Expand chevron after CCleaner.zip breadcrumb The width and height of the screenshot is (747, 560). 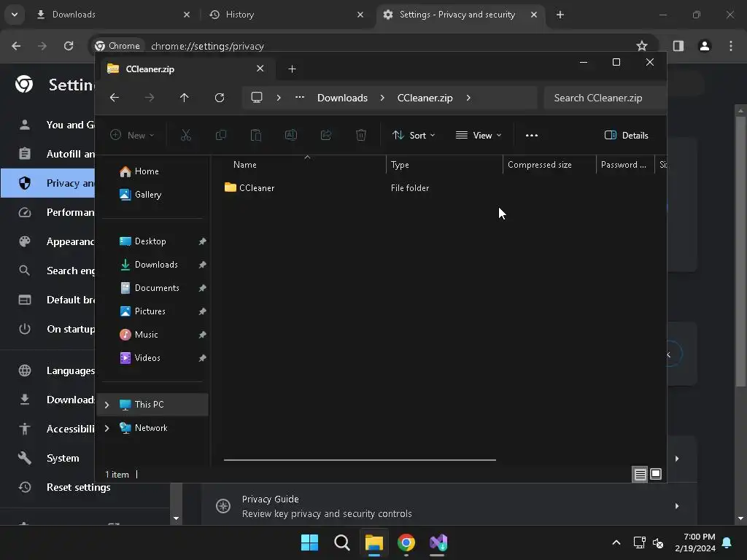(468, 98)
